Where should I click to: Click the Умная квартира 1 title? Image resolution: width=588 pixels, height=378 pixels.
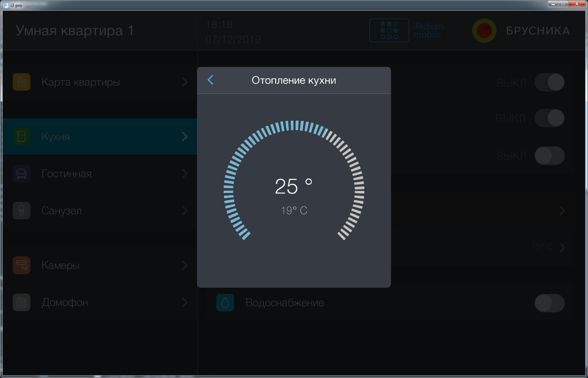pyautogui.click(x=75, y=31)
